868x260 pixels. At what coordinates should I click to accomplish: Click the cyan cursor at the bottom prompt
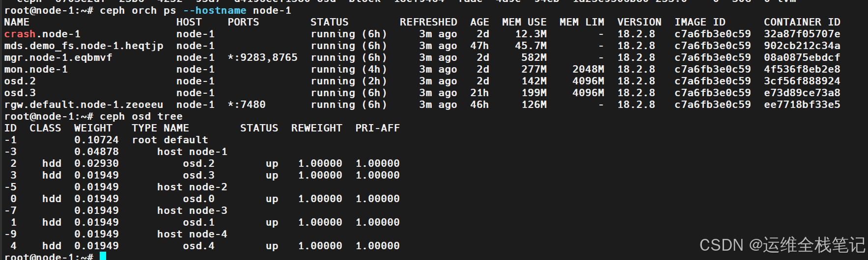(x=103, y=256)
